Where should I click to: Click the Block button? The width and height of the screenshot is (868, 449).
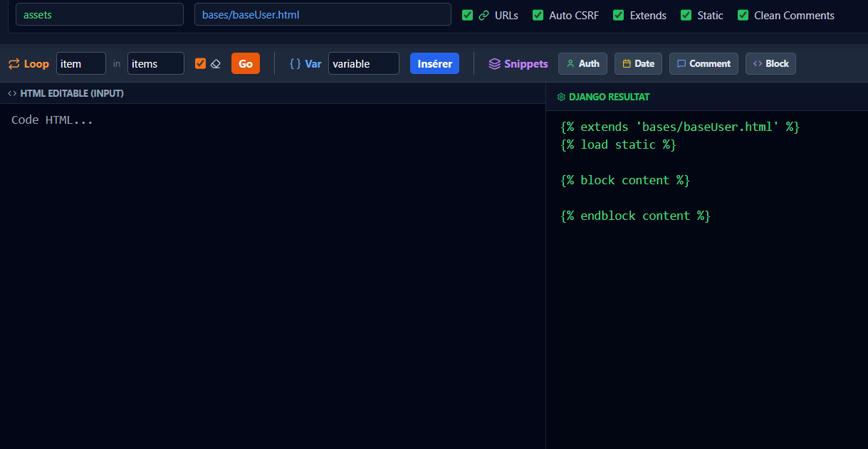770,63
